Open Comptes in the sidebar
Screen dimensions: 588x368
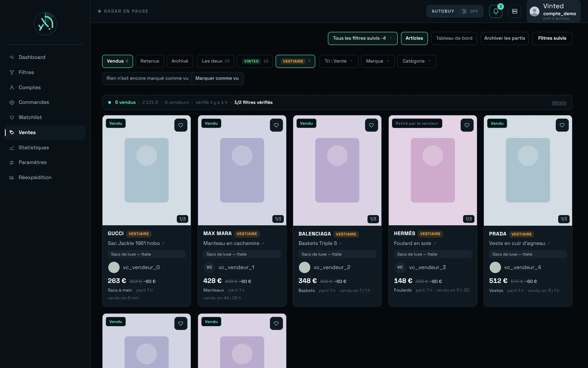click(45, 88)
